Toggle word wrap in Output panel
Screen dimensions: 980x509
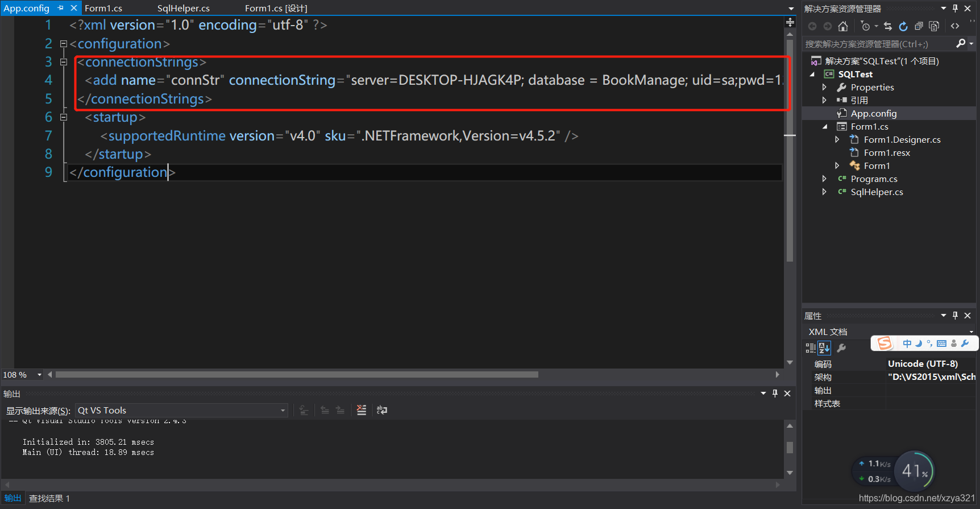pyautogui.click(x=382, y=410)
